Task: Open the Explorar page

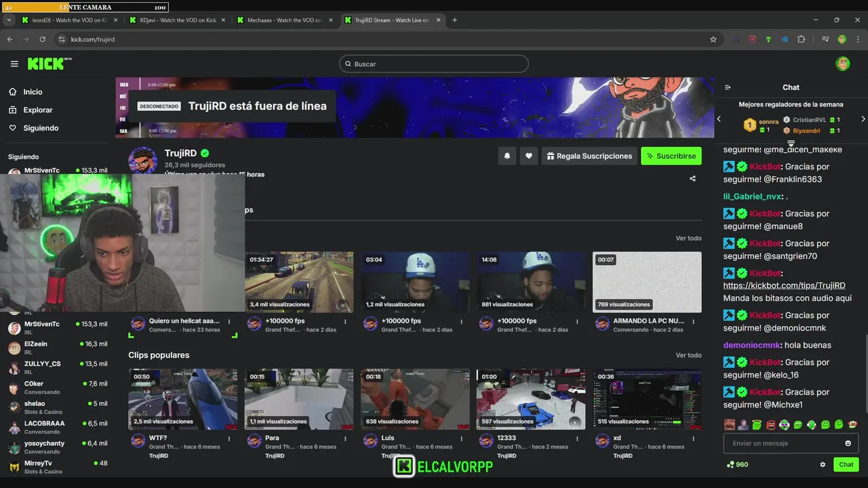Action: tap(37, 110)
